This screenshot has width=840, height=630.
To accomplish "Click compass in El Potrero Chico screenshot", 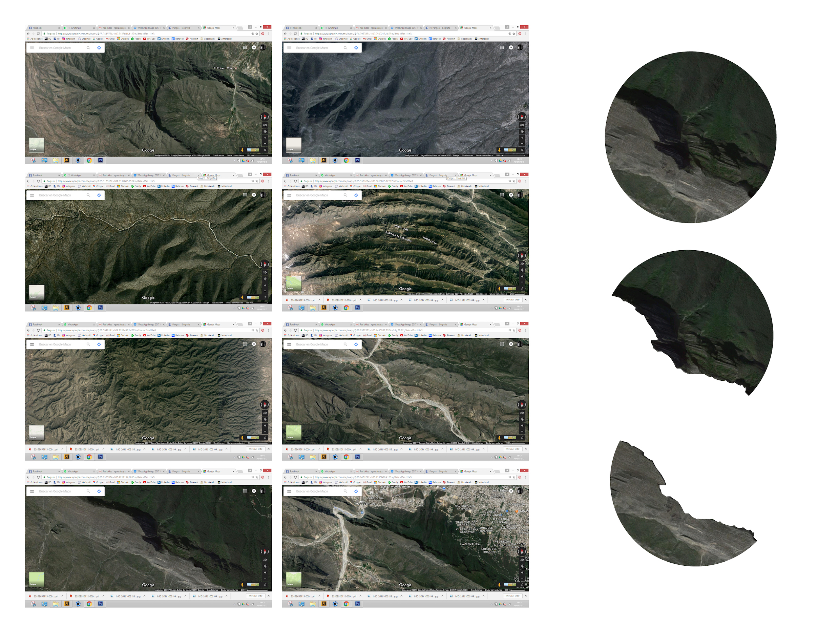I will [x=265, y=117].
